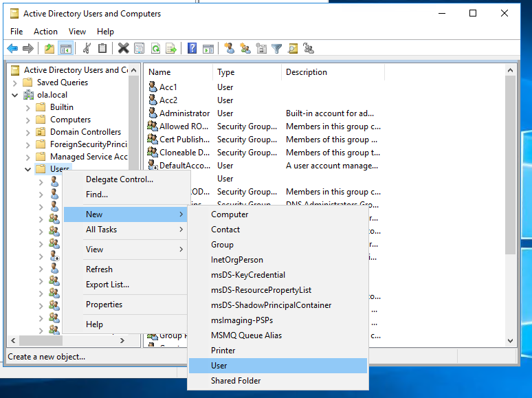This screenshot has width=532, height=398.
Task: Select the Cloneable D... group row
Action: [x=265, y=153]
